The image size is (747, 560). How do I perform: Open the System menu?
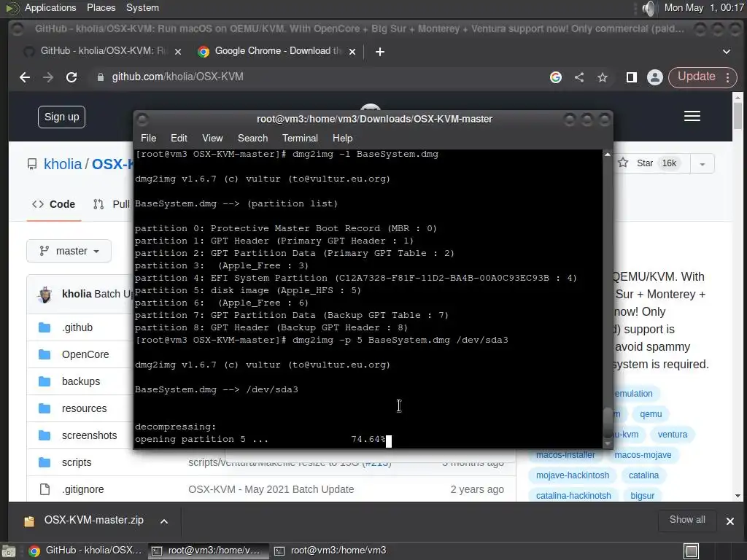(x=142, y=7)
